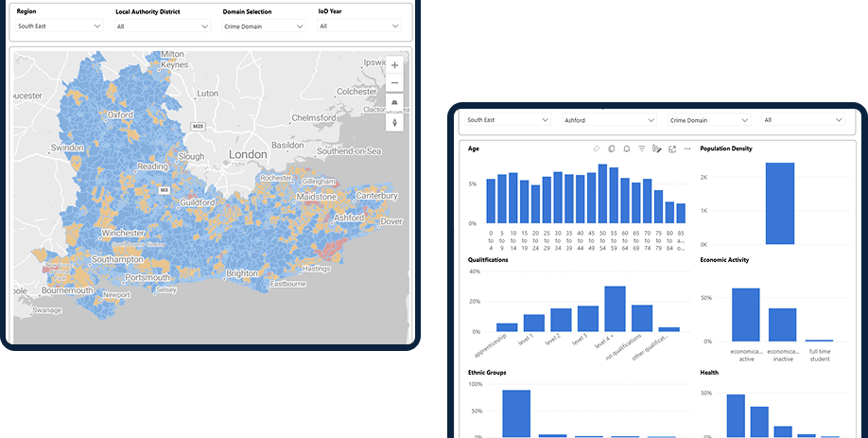Zoom out of the map
Viewport: 868px width, 438px height.
pos(394,83)
